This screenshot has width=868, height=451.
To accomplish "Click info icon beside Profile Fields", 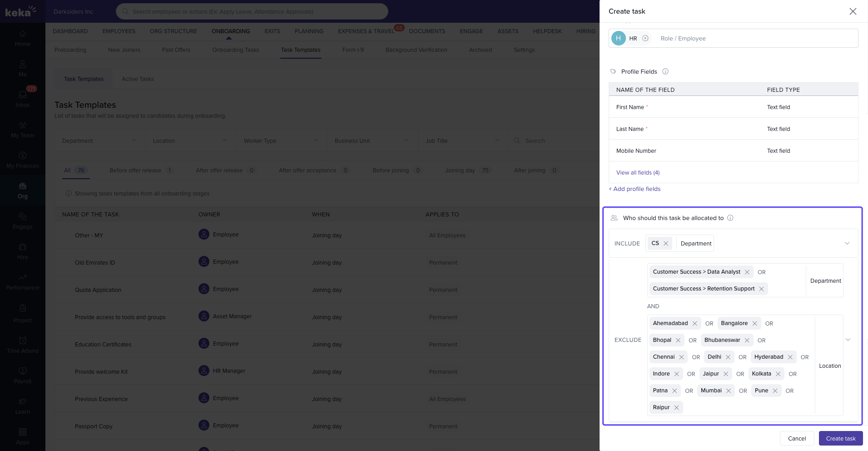I will click(x=665, y=72).
